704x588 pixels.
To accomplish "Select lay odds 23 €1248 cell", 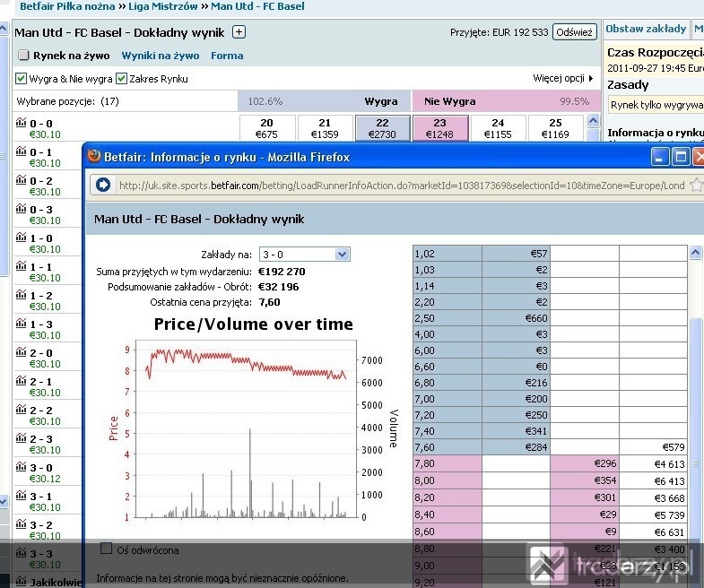I will pos(440,128).
